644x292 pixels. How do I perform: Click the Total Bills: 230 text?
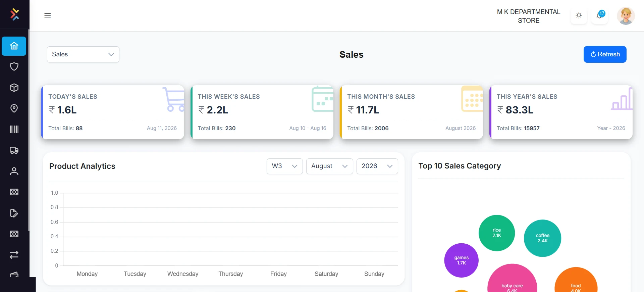(x=217, y=128)
